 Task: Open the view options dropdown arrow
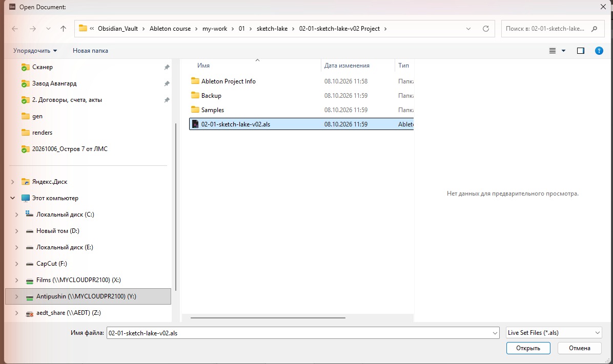click(x=563, y=50)
